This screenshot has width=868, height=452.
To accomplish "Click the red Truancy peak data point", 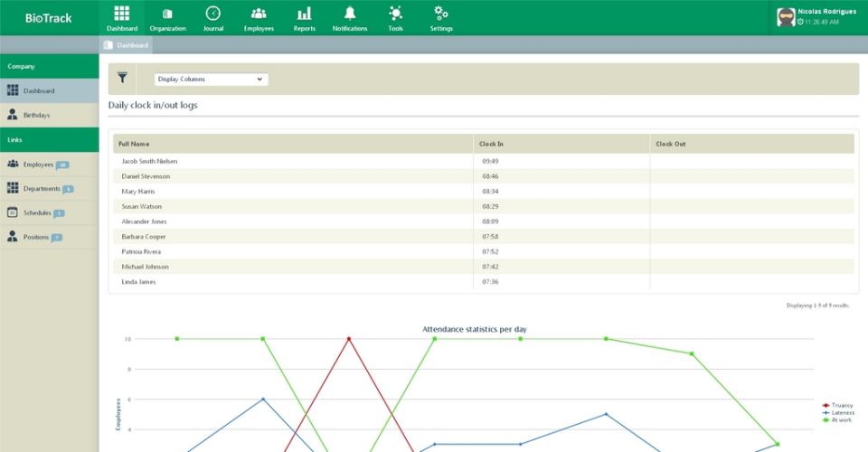I will (349, 339).
